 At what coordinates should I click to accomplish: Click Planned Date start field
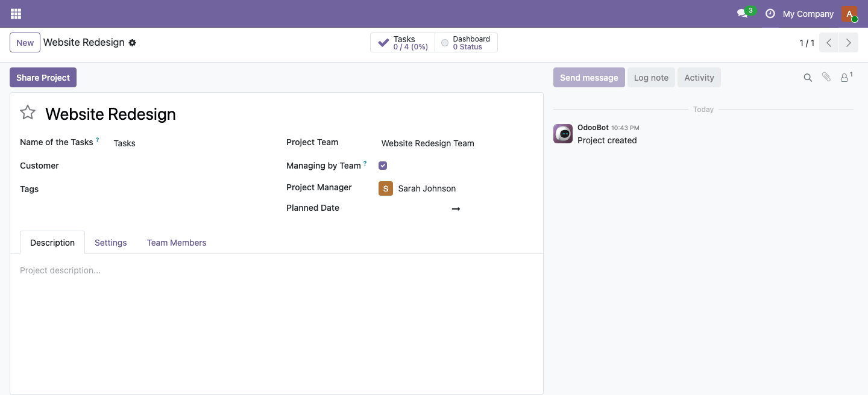[x=414, y=208]
